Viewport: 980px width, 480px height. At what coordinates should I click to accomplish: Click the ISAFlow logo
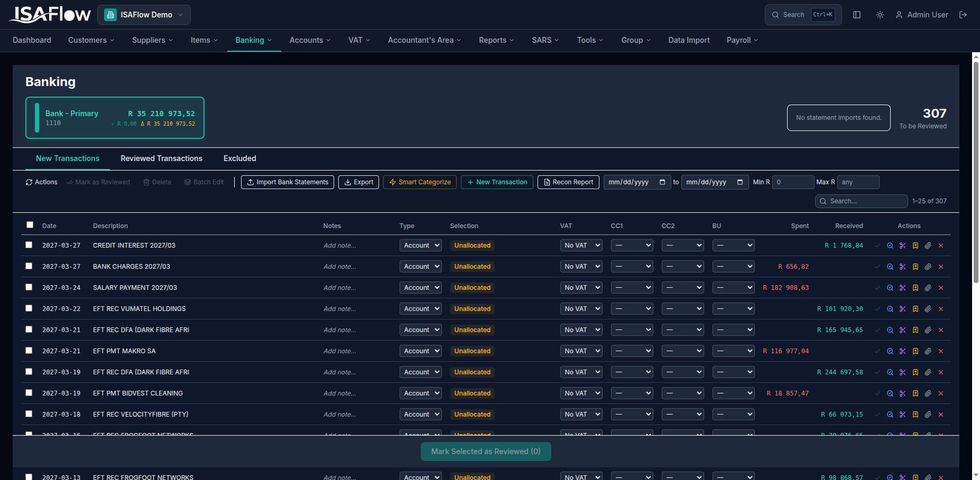pos(50,14)
